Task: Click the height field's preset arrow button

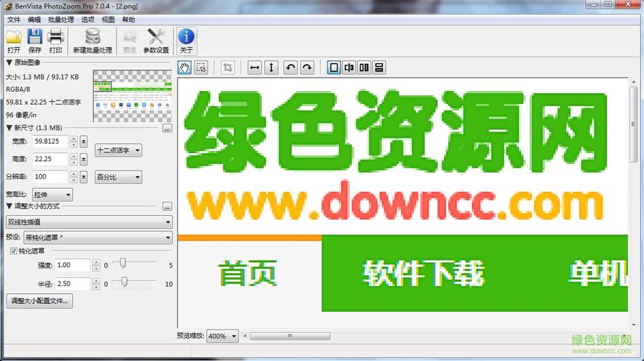Action: click(x=83, y=159)
